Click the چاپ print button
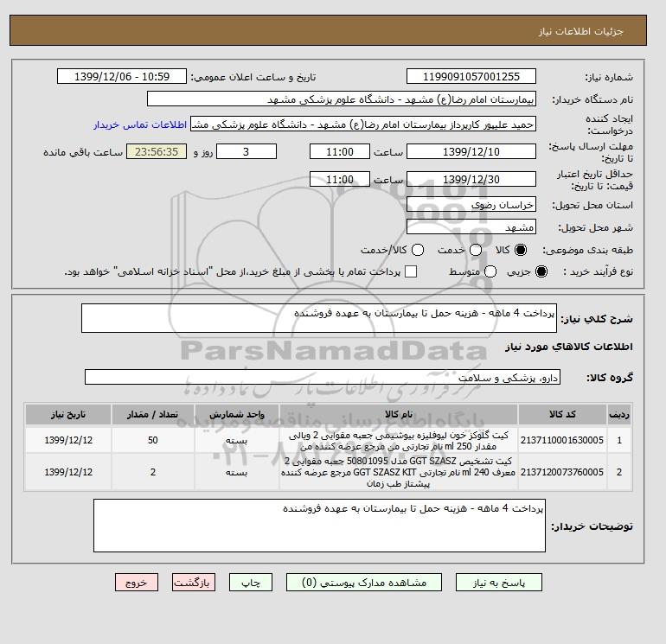Screen dimensions: 666x644 tap(251, 583)
